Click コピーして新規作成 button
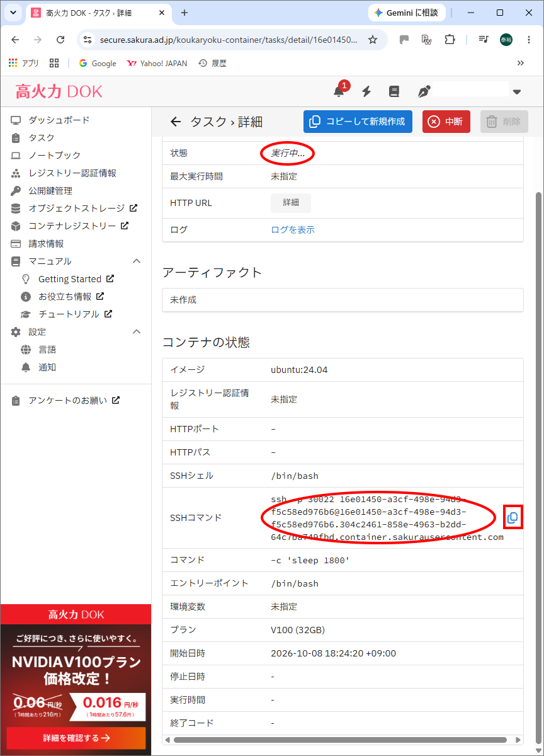Viewport: 544px width, 756px height. tap(358, 122)
